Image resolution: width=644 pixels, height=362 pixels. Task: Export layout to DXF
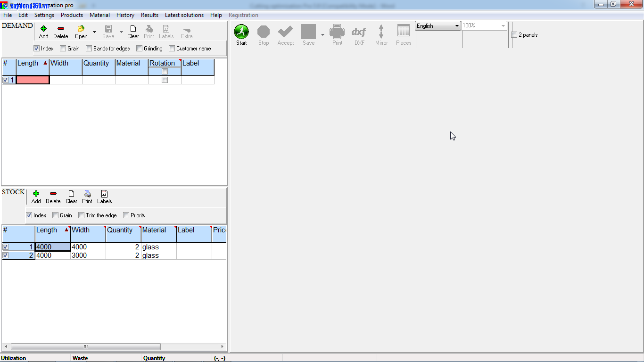pos(359,35)
